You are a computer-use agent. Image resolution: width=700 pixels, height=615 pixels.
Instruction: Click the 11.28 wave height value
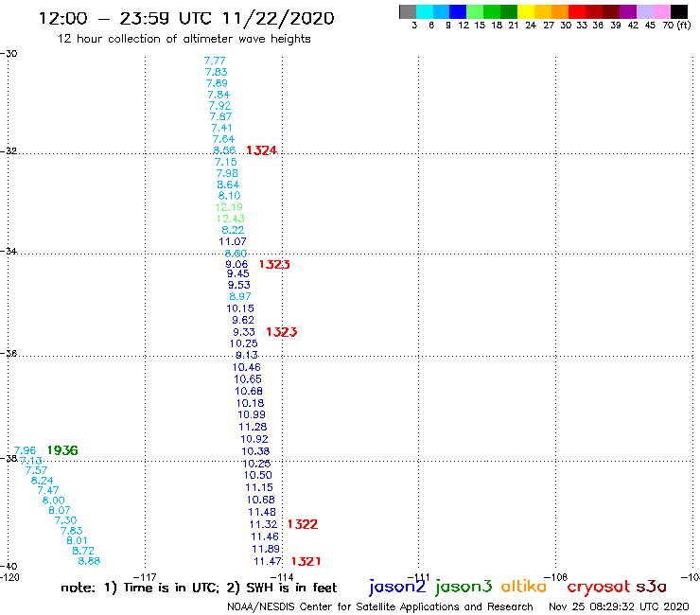[x=254, y=427]
